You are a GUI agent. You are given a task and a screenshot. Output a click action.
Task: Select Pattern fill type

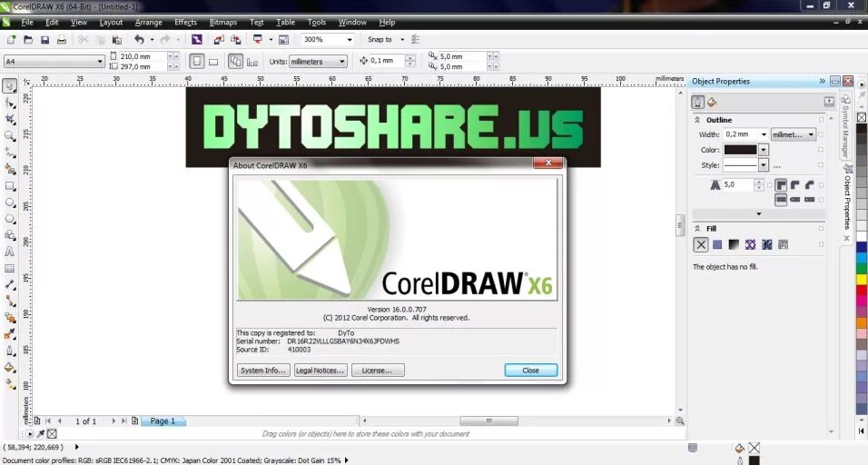pyautogui.click(x=750, y=244)
